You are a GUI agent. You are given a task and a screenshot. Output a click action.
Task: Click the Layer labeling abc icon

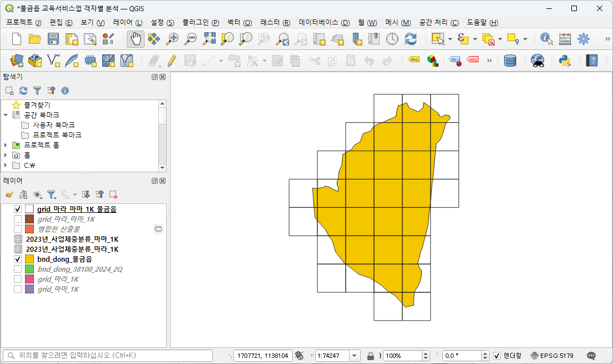(x=413, y=60)
